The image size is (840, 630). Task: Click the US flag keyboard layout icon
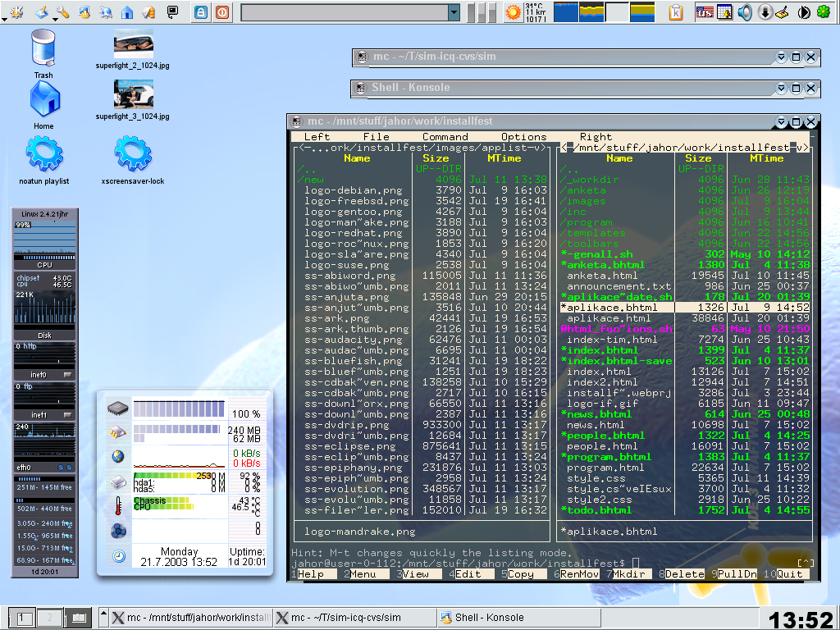point(705,12)
